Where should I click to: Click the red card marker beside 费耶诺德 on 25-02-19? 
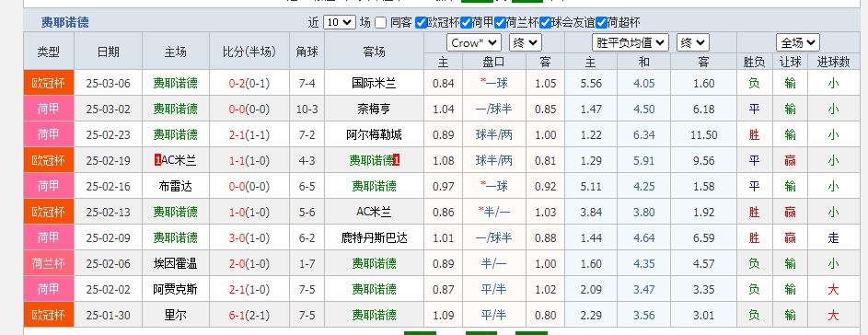397,160
